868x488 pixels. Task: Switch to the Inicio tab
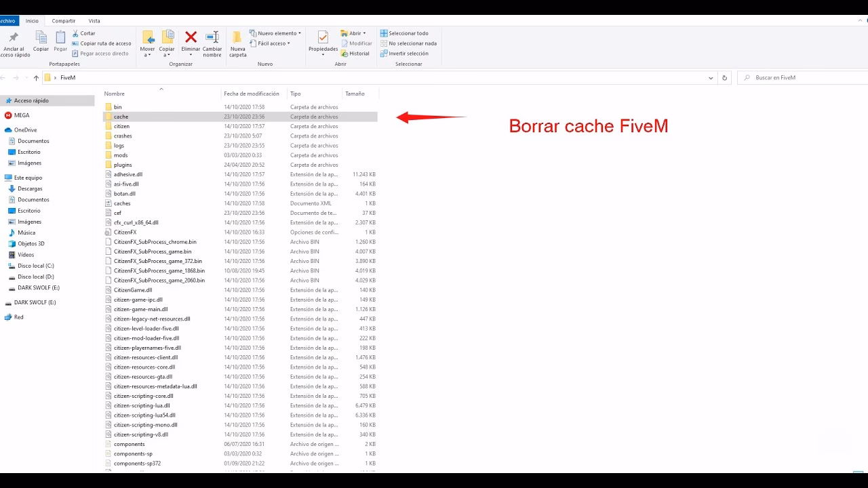point(32,21)
